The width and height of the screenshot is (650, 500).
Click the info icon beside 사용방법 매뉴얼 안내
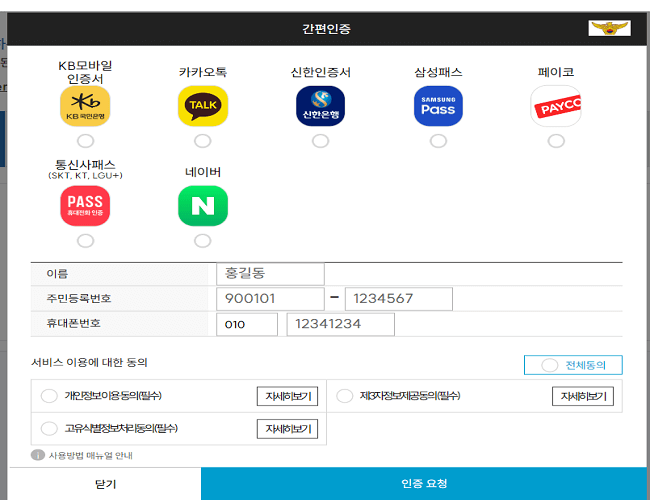(38, 455)
